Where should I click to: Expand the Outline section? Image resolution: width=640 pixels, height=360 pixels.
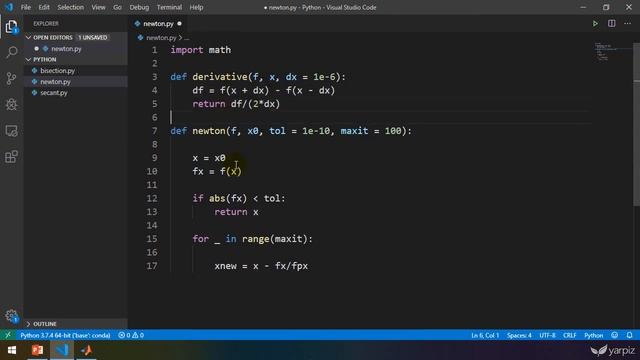pyautogui.click(x=28, y=324)
